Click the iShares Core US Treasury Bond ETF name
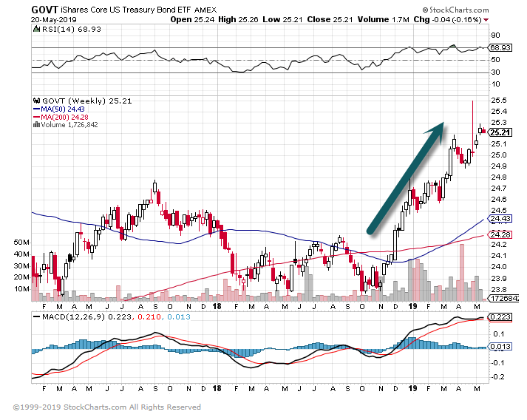Image resolution: width=527 pixels, height=420 pixels. [x=126, y=10]
